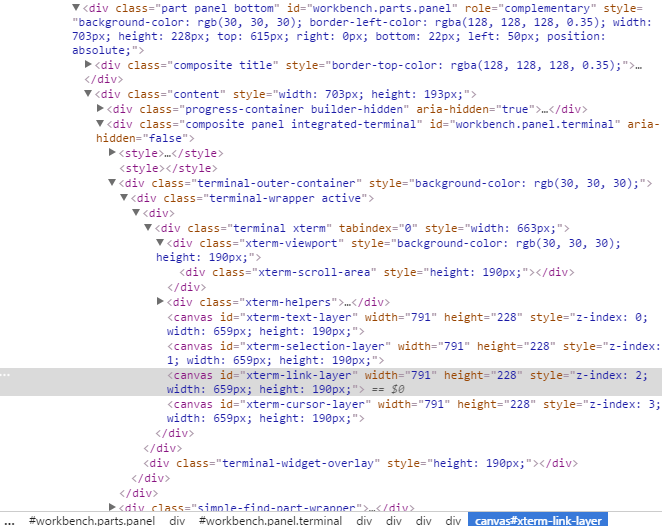The height and width of the screenshot is (526, 662).
Task: Select the xterm-scroll-area div line
Action: pyautogui.click(x=377, y=272)
